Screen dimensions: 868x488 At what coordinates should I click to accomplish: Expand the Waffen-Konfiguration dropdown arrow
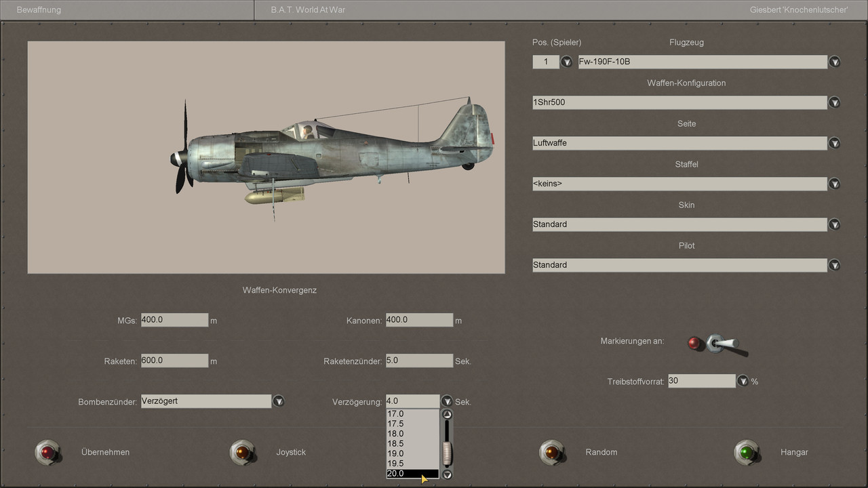click(x=835, y=102)
